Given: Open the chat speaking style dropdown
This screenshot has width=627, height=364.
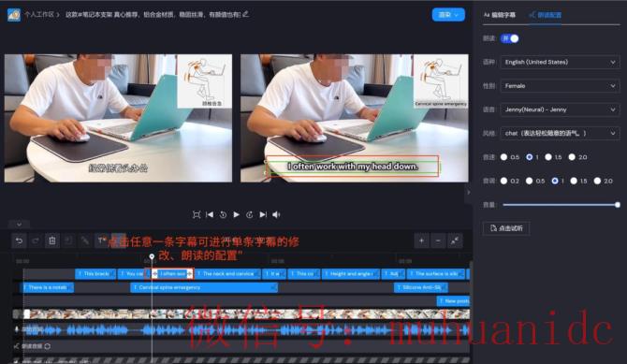Looking at the screenshot, I should point(560,133).
